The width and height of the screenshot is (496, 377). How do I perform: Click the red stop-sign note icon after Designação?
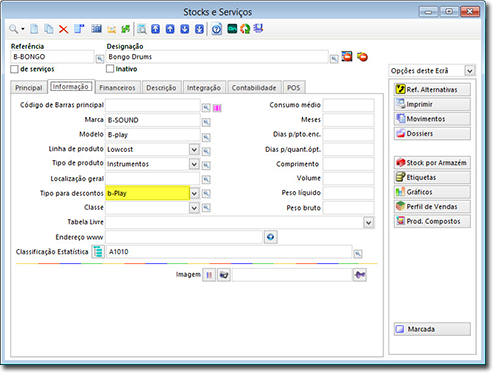click(347, 57)
